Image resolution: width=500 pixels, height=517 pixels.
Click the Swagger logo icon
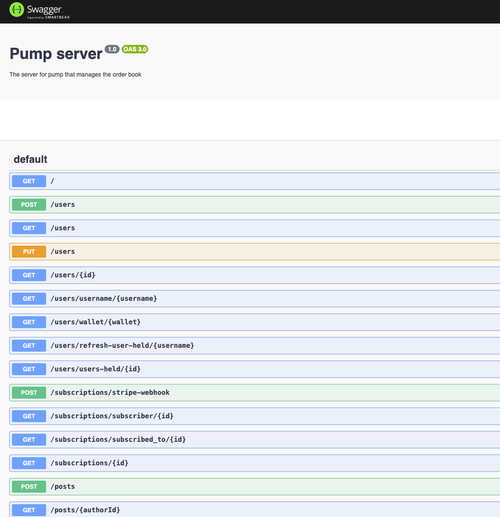16,10
